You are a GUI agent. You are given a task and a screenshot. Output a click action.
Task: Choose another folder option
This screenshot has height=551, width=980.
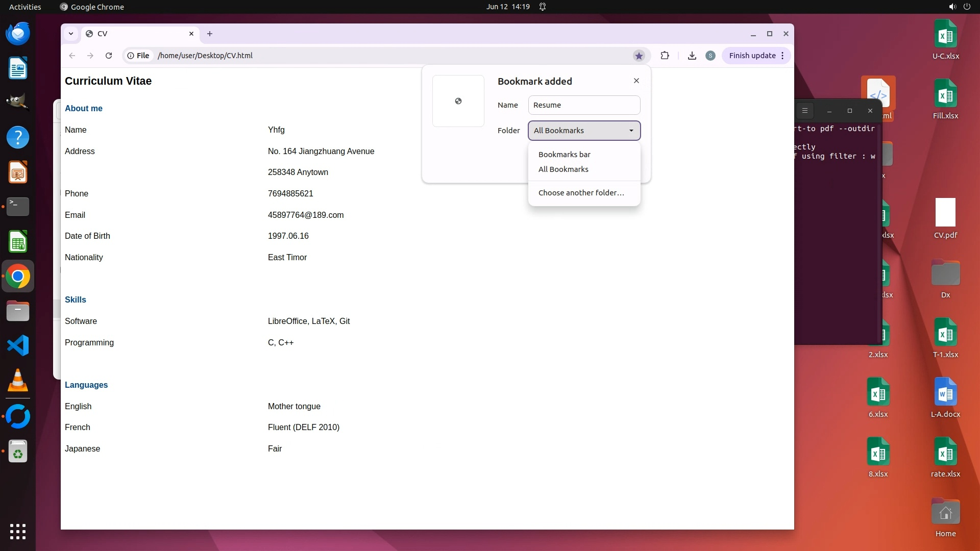click(x=581, y=193)
